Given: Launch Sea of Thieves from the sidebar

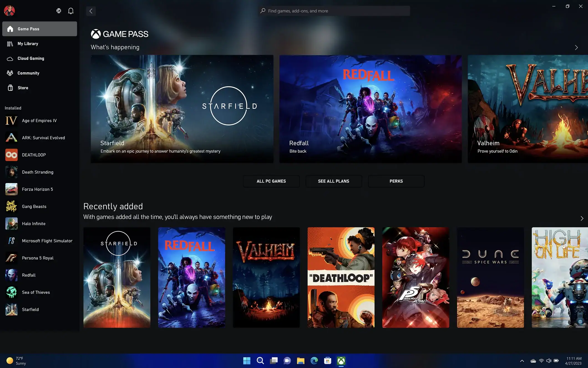Looking at the screenshot, I should (x=36, y=292).
